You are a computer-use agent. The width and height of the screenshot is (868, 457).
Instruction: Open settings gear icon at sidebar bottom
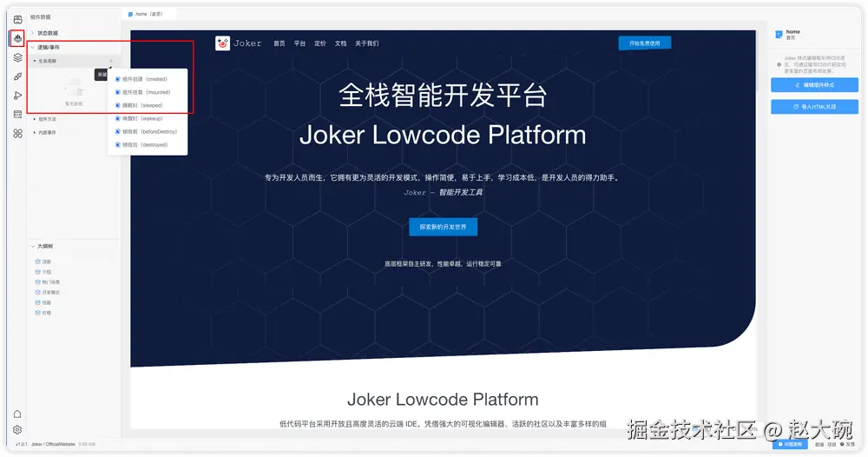17,430
